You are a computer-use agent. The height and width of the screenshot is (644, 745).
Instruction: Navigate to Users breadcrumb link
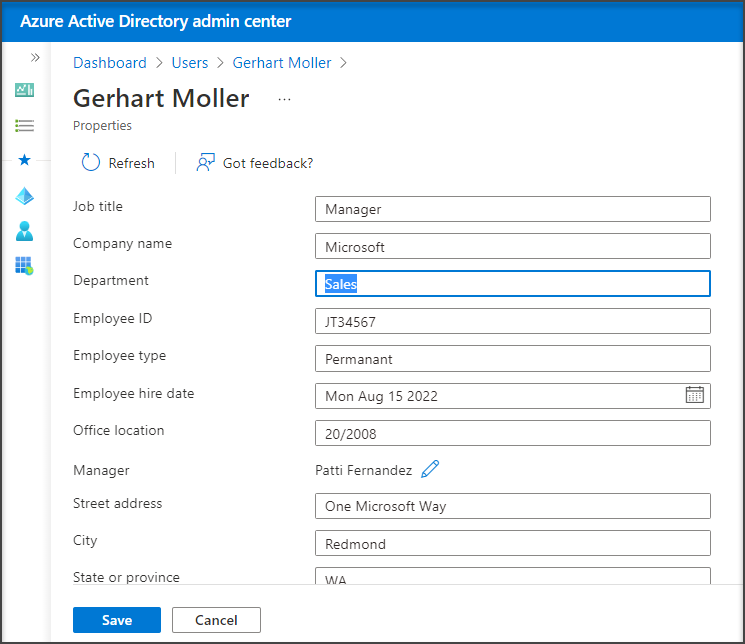pyautogui.click(x=190, y=63)
